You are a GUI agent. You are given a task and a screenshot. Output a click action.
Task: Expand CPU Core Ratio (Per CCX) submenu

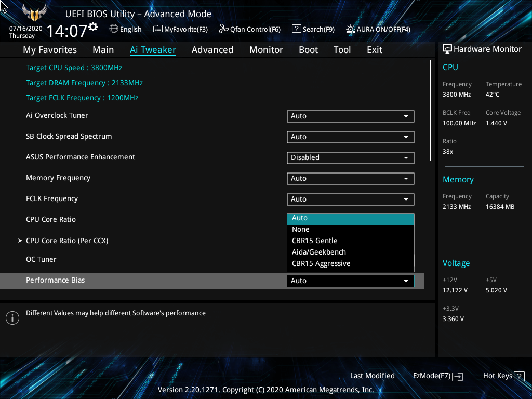click(67, 241)
